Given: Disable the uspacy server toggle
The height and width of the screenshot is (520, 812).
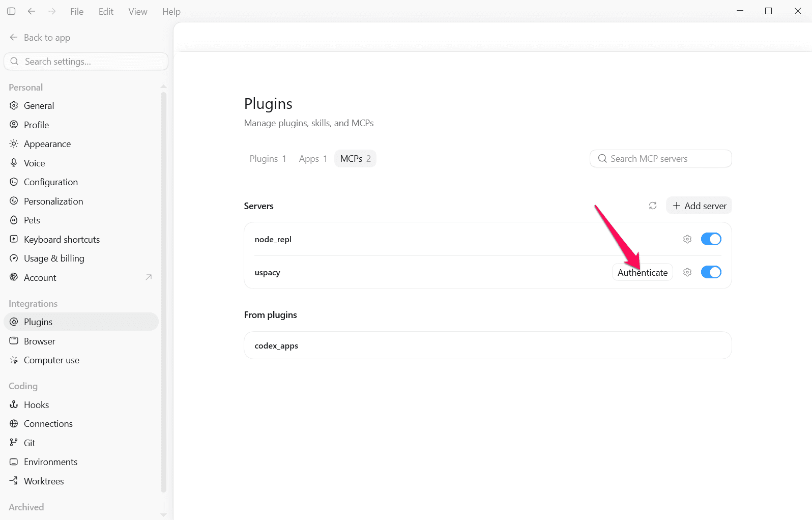Looking at the screenshot, I should click(711, 272).
